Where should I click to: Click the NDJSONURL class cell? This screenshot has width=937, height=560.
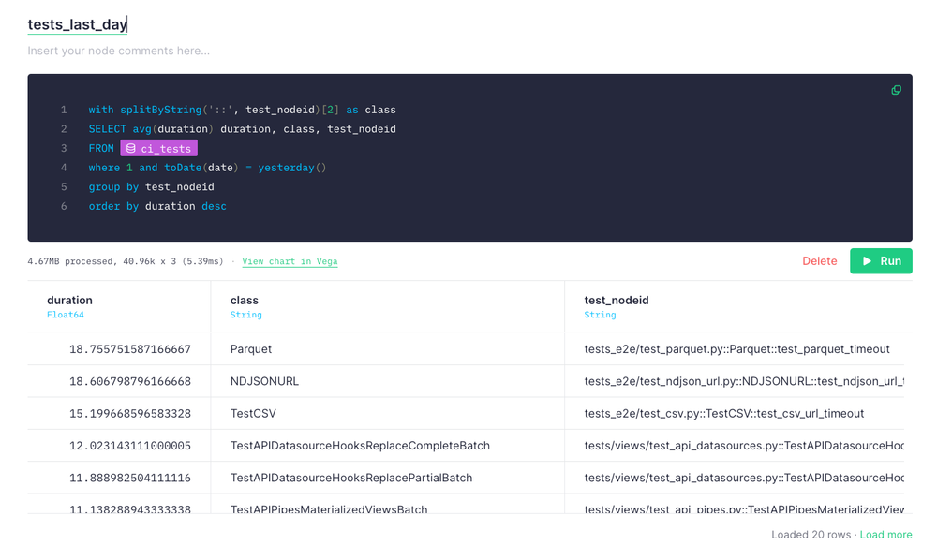[264, 382]
